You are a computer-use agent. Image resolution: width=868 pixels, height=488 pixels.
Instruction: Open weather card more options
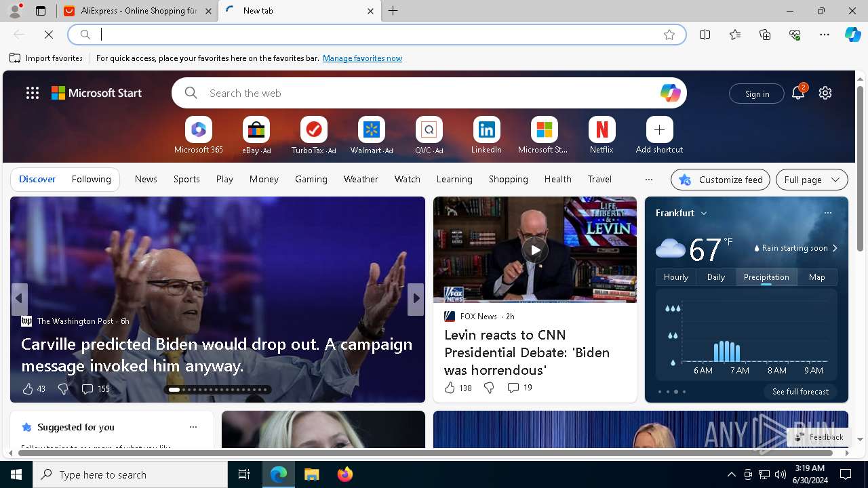pos(827,213)
